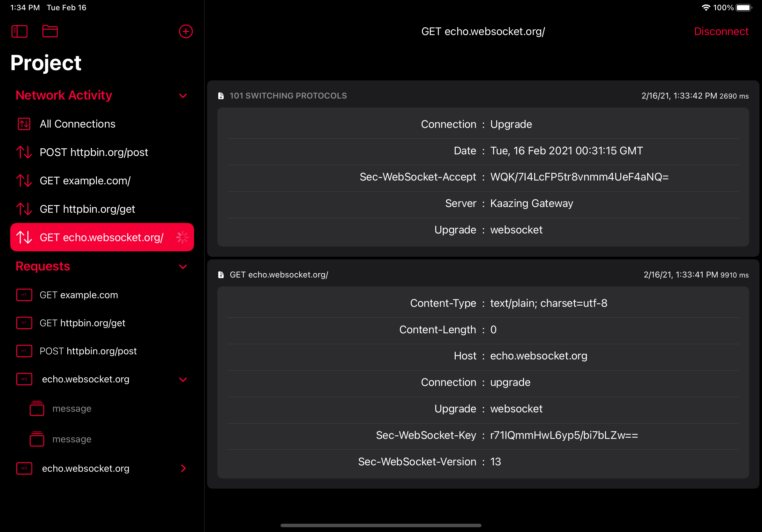Collapse the Network Activity section
The image size is (762, 532).
click(x=183, y=96)
